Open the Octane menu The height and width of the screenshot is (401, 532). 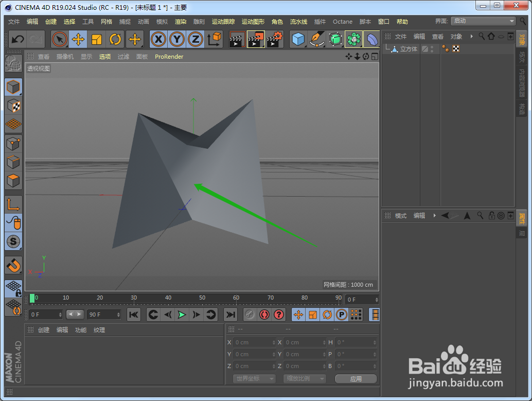pyautogui.click(x=342, y=22)
